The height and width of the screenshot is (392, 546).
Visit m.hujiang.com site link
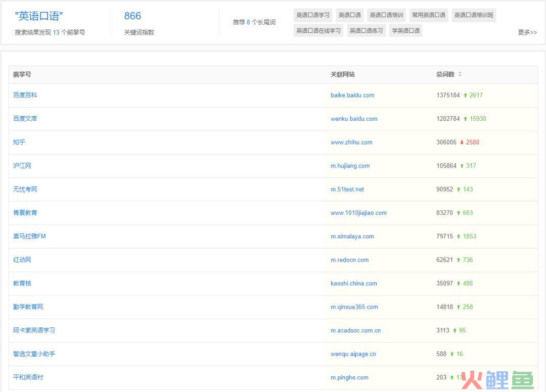coord(350,166)
